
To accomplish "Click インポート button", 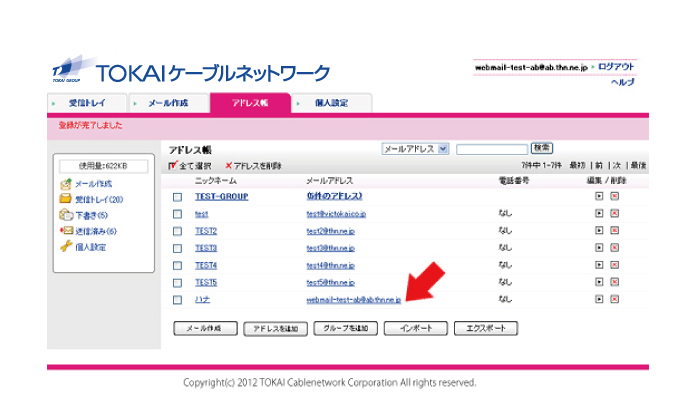I will click(416, 328).
